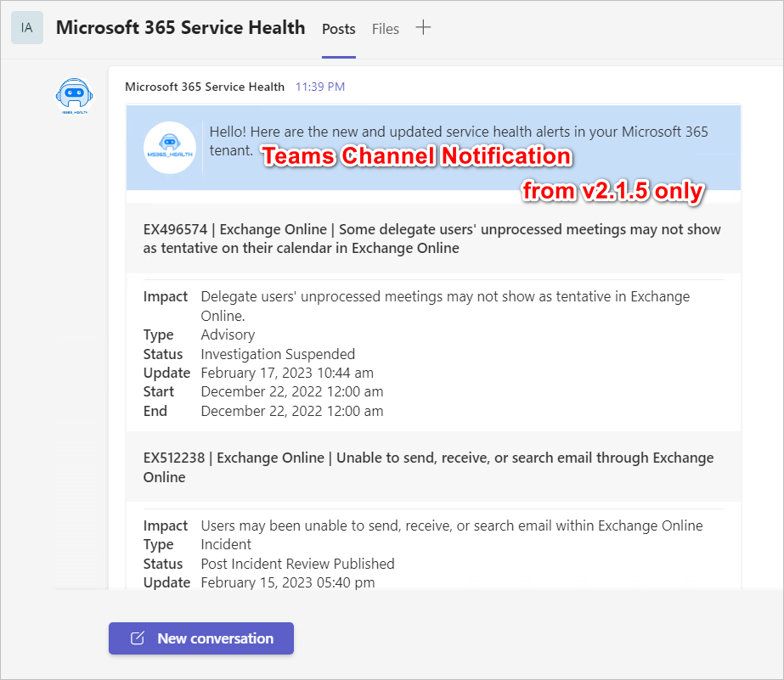Open the Posts tab
Image resolution: width=784 pixels, height=680 pixels.
[339, 29]
